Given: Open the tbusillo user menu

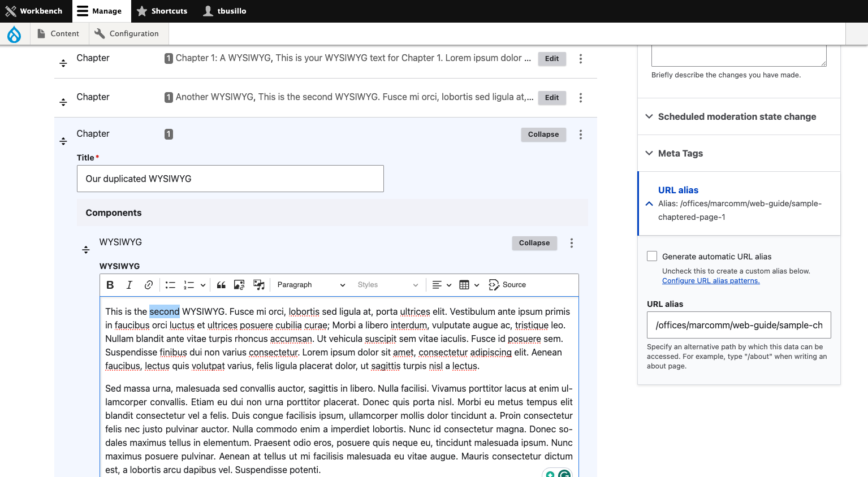Looking at the screenshot, I should tap(225, 11).
